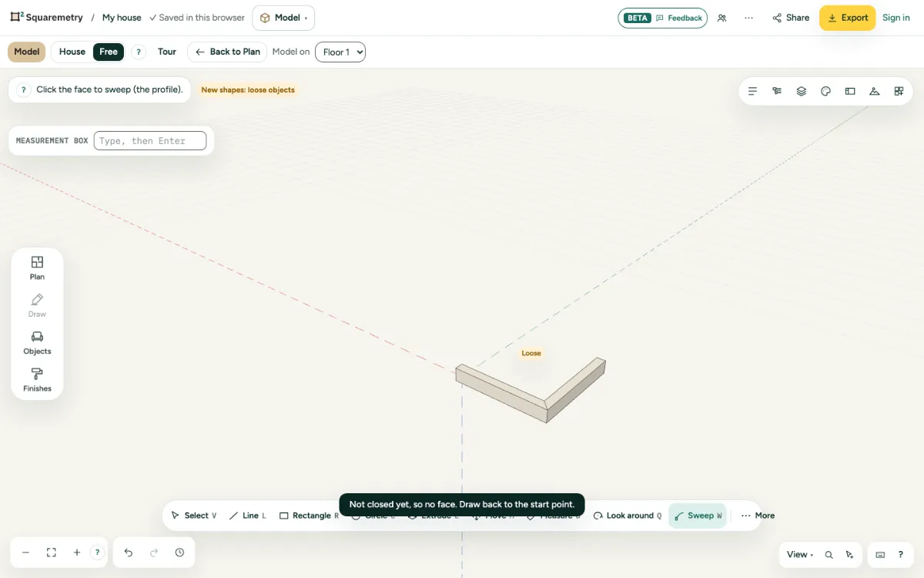Expand More tools in the bottom toolbar
924x578 pixels.
(x=758, y=516)
